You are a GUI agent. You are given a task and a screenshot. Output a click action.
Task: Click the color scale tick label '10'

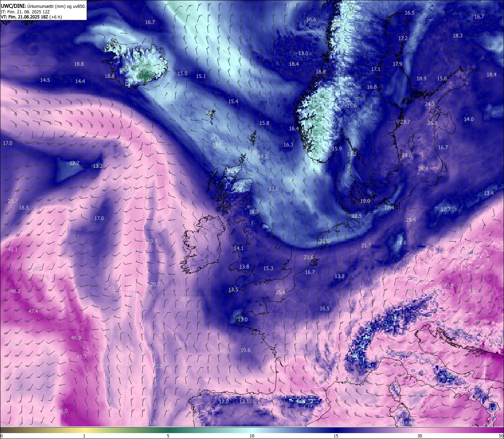tap(252, 436)
